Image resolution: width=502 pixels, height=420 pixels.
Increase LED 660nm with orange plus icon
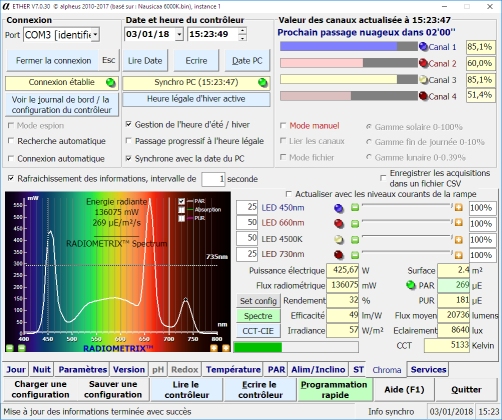point(459,223)
